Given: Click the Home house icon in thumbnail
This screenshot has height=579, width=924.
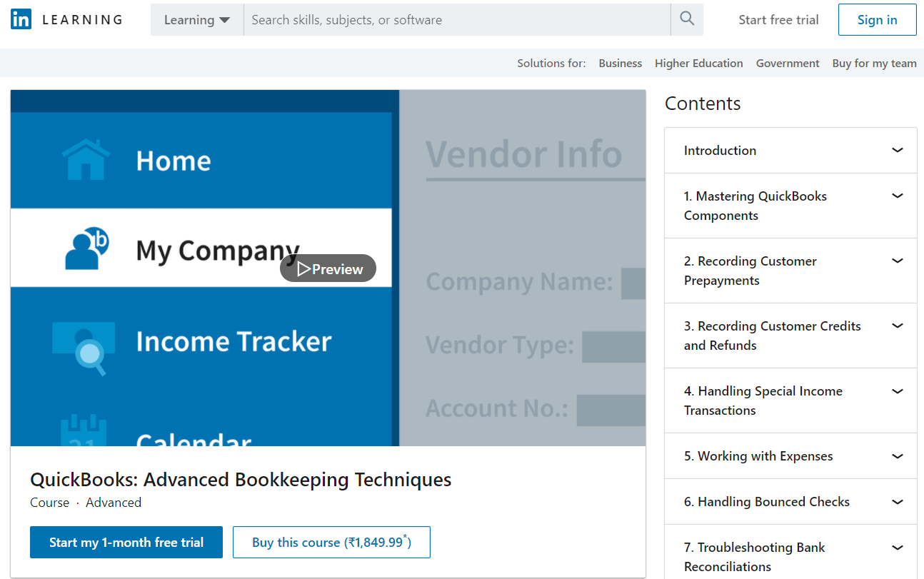Looking at the screenshot, I should pos(86,159).
